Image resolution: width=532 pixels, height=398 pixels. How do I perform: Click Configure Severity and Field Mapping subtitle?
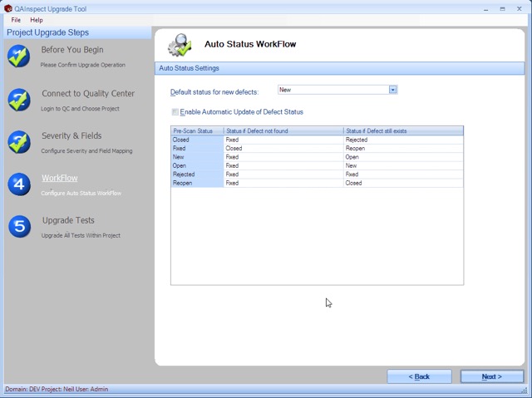pyautogui.click(x=86, y=151)
